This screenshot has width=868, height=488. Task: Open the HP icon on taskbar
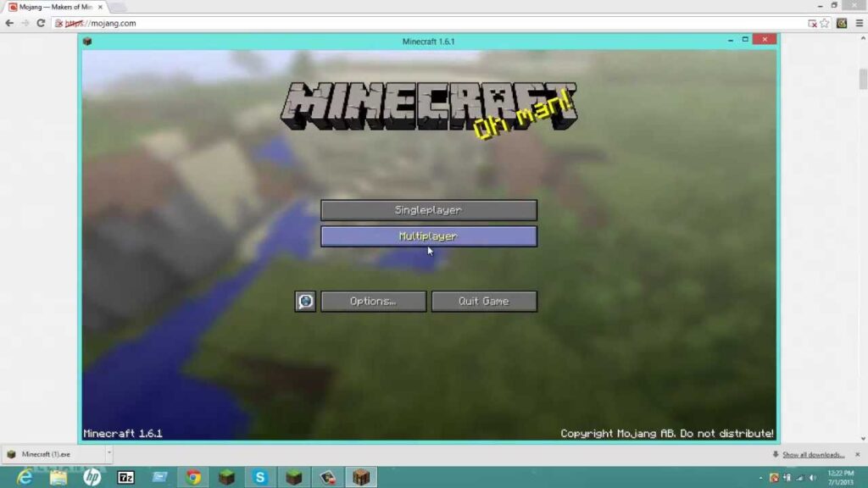click(x=92, y=477)
